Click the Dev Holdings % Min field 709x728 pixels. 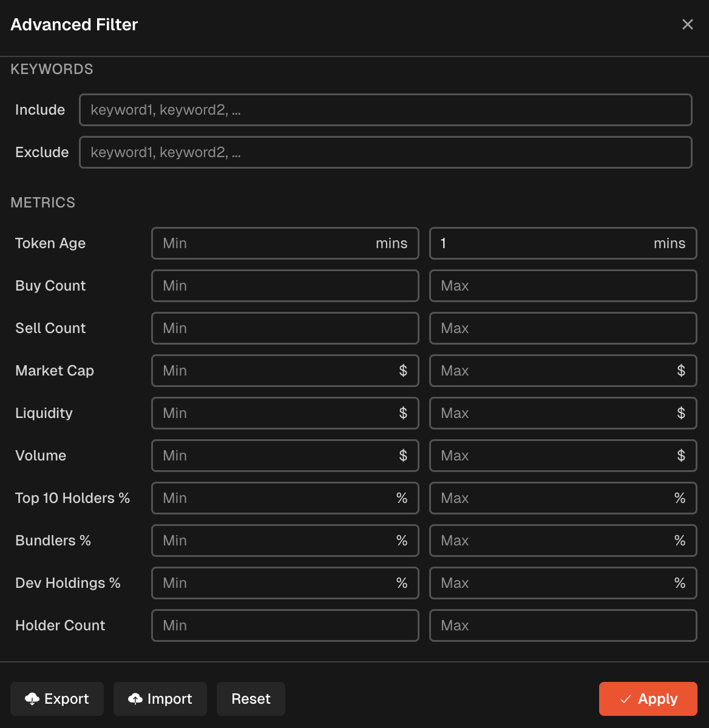285,583
